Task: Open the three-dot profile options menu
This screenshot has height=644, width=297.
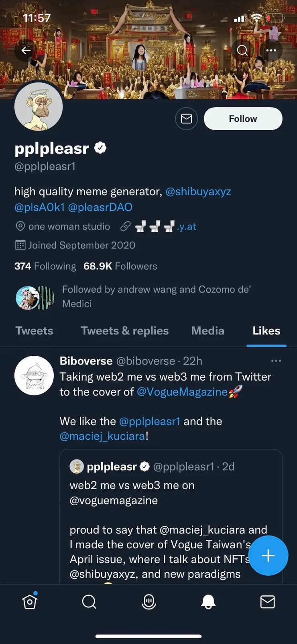Action: [x=271, y=50]
